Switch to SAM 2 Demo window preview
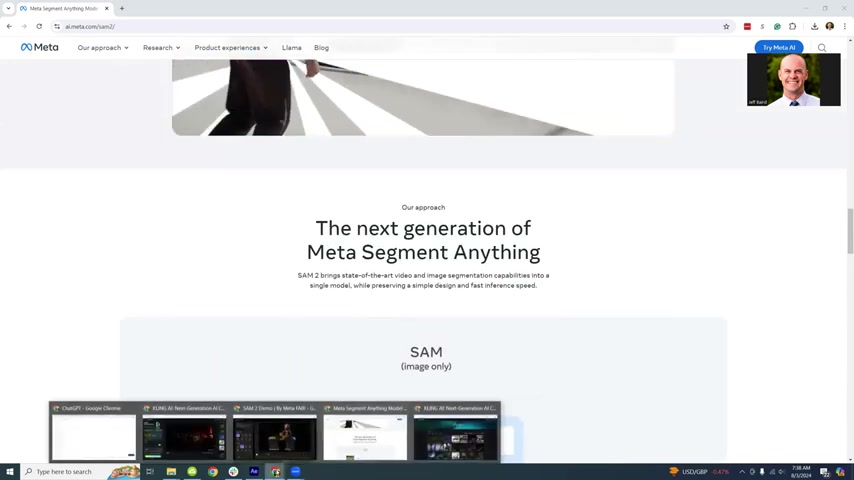The height and width of the screenshot is (480, 854). tap(274, 433)
